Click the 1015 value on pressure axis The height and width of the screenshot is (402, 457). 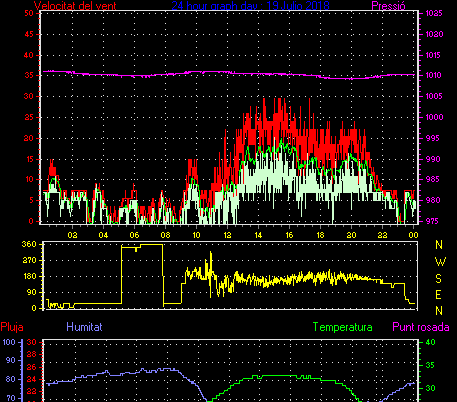pos(434,55)
